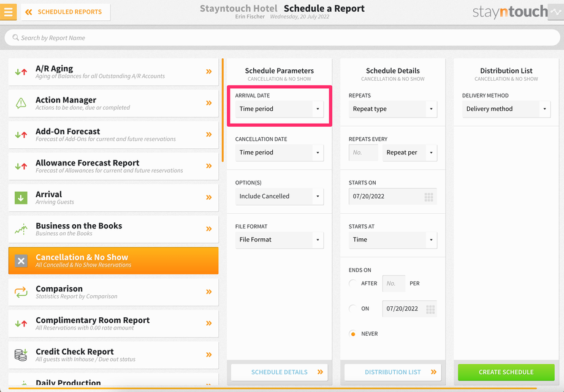Open Ends On date calendar icon
The image size is (564, 392).
(x=430, y=309)
